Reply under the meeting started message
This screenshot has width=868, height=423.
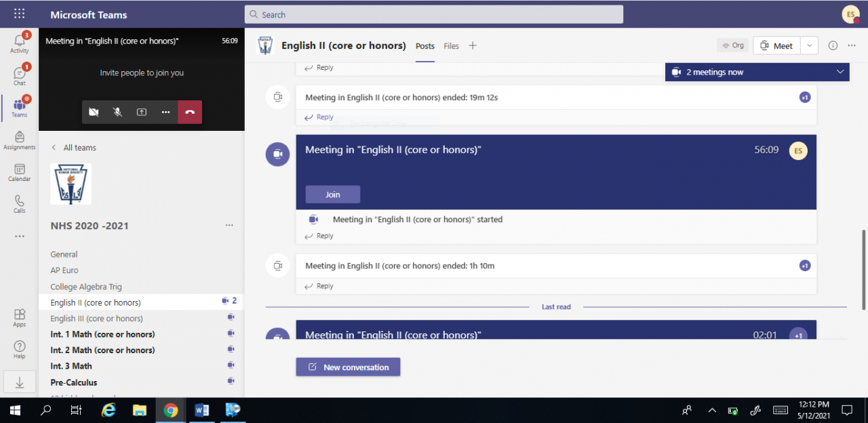[319, 236]
